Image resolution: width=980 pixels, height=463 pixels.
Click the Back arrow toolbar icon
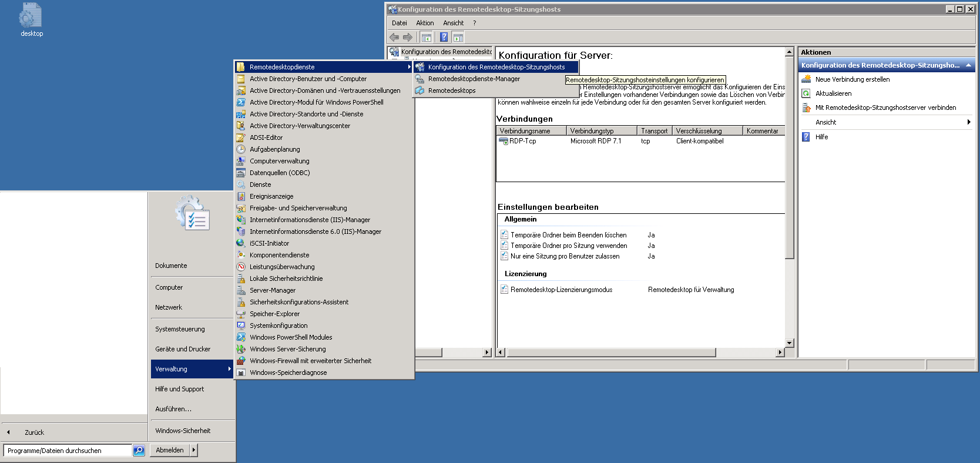coord(394,37)
